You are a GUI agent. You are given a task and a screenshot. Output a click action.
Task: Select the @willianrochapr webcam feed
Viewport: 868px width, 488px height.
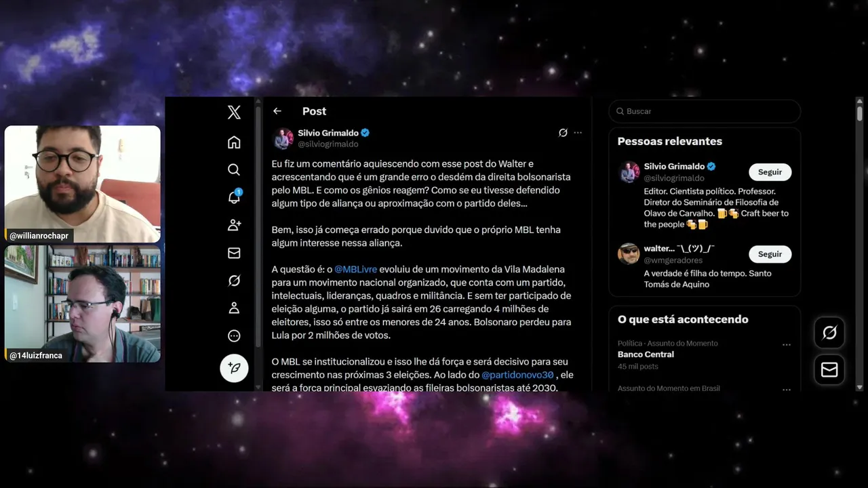[x=83, y=184]
